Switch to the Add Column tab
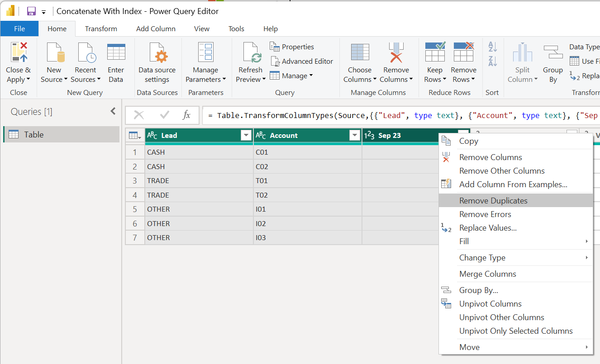The image size is (600, 364). coord(156,28)
